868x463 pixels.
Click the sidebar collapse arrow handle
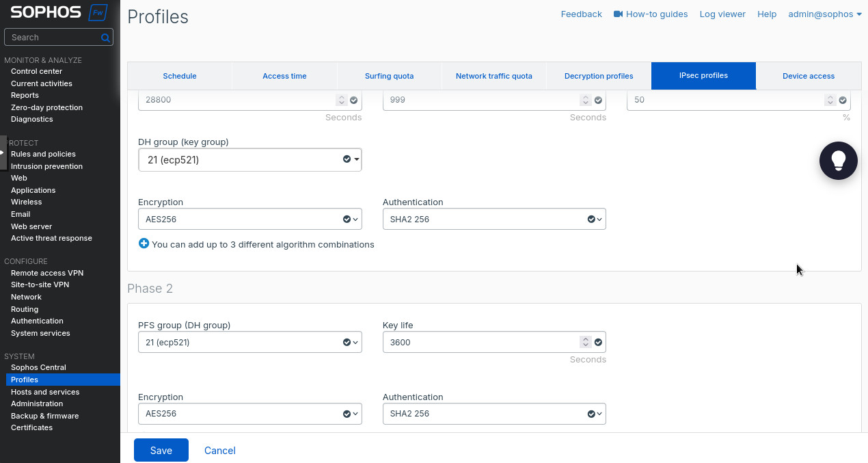tap(3, 153)
